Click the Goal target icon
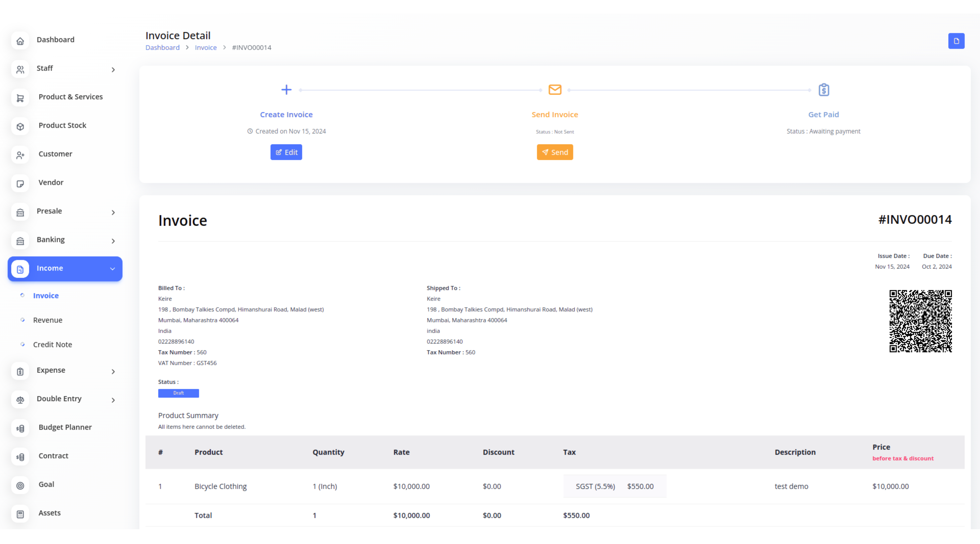The height and width of the screenshot is (544, 980). tap(20, 485)
